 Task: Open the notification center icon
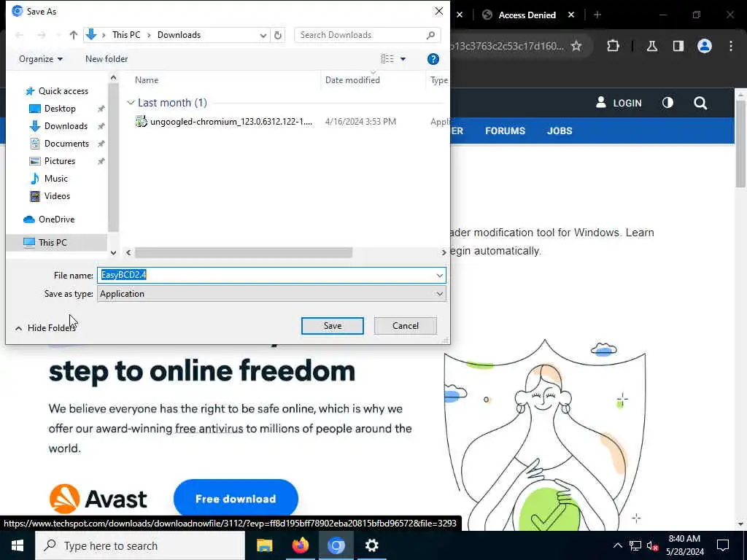(723, 545)
